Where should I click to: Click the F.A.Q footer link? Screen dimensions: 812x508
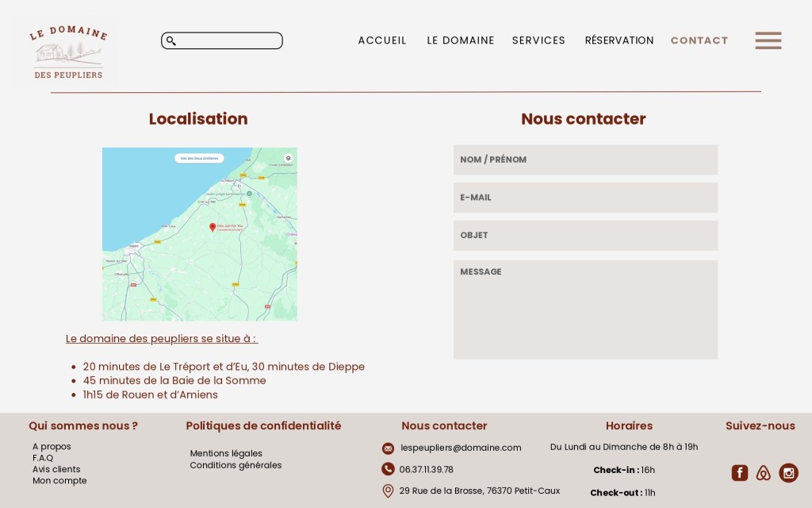(43, 458)
